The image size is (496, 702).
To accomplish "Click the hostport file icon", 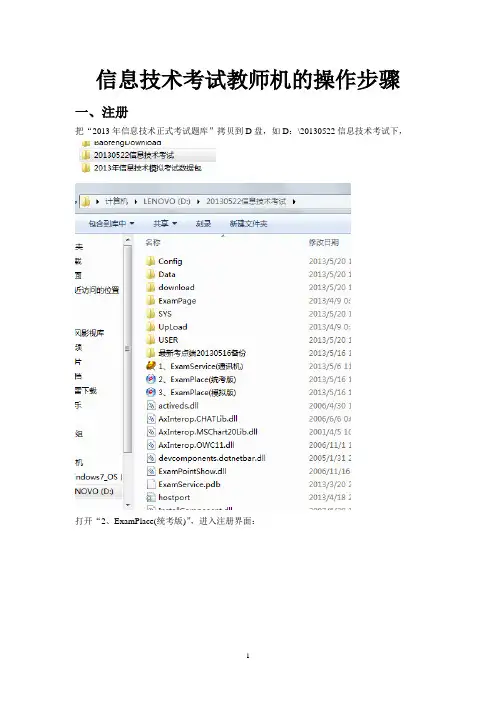I will coord(151,497).
